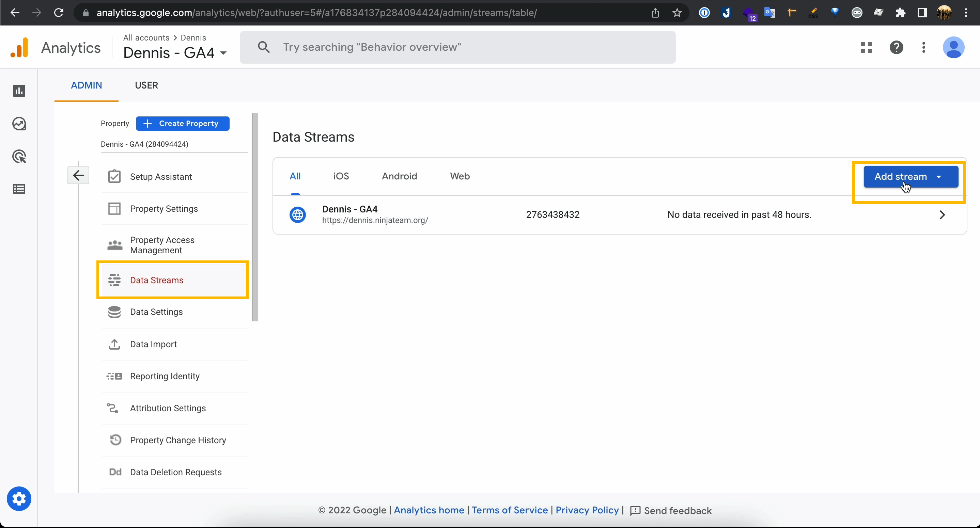Click the Data Deletion Requests Dd icon

115,472
